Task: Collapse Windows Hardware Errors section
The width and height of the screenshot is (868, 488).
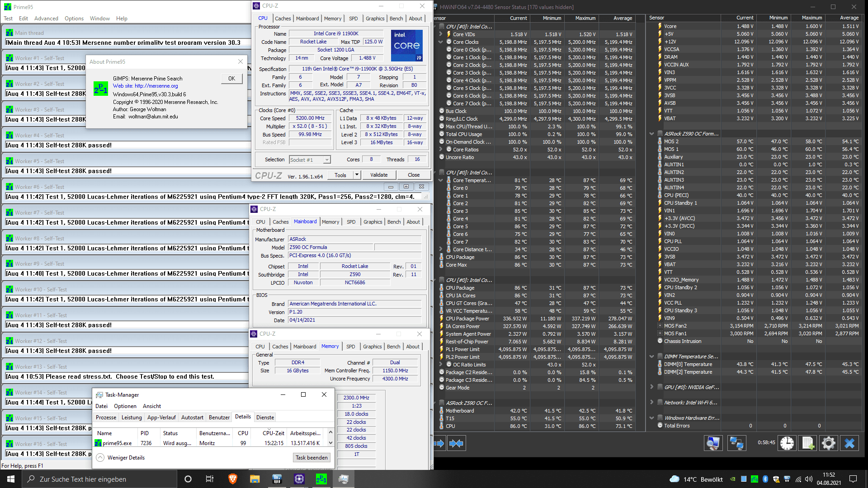Action: (x=651, y=418)
